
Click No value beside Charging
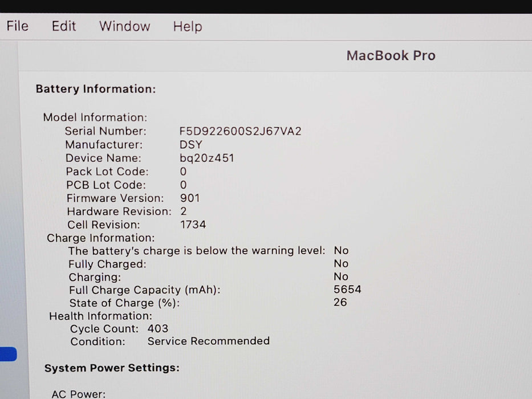[341, 276]
